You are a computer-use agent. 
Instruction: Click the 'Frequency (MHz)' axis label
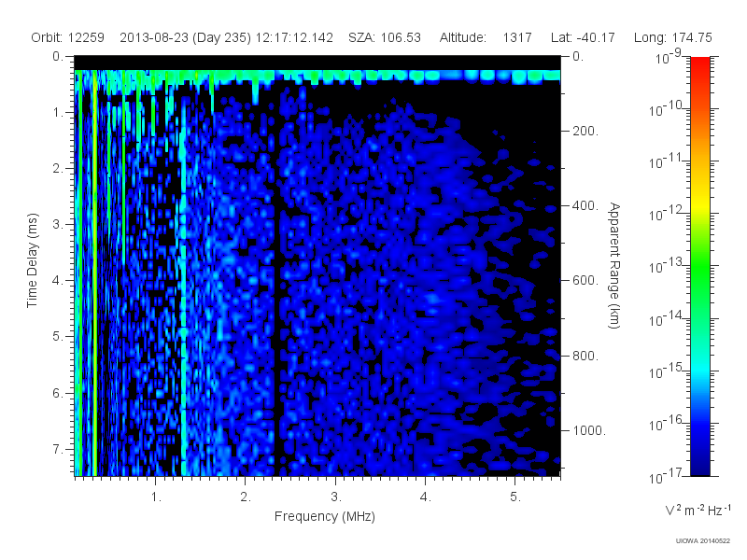324,516
